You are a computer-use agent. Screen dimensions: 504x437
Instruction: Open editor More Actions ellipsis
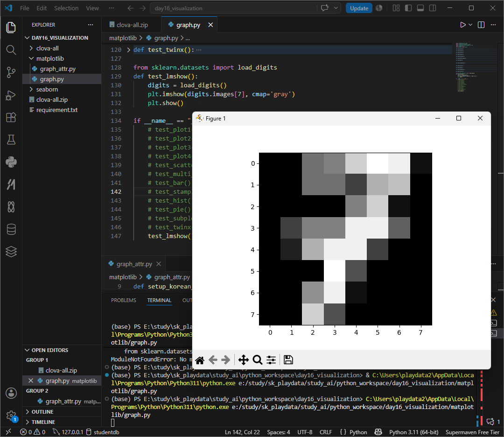[493, 25]
